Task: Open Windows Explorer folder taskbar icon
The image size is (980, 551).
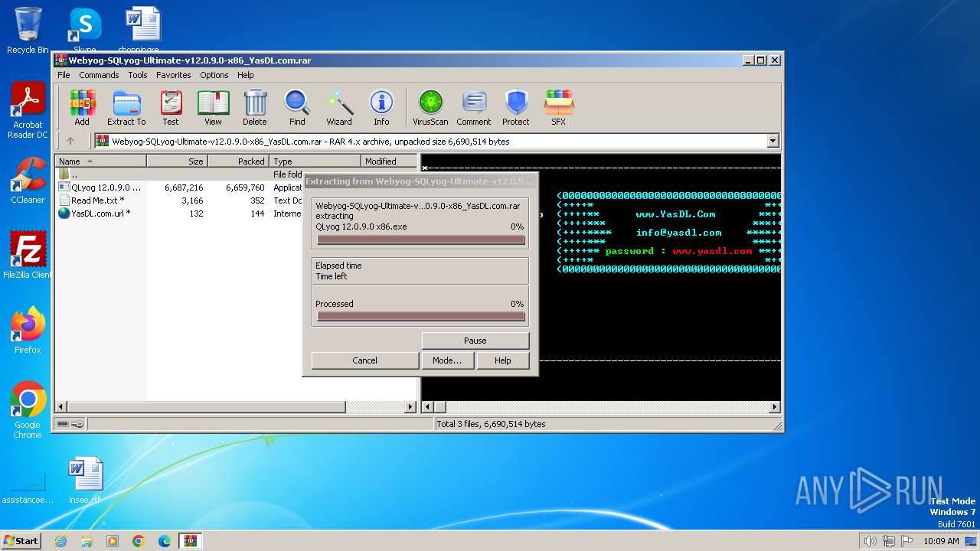Action: (x=87, y=541)
